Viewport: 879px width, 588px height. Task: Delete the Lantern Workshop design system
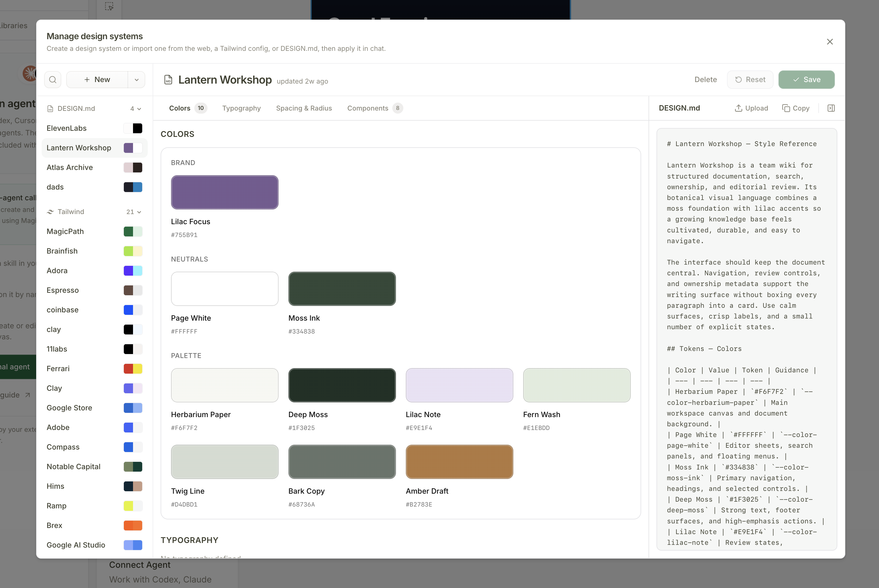click(706, 80)
